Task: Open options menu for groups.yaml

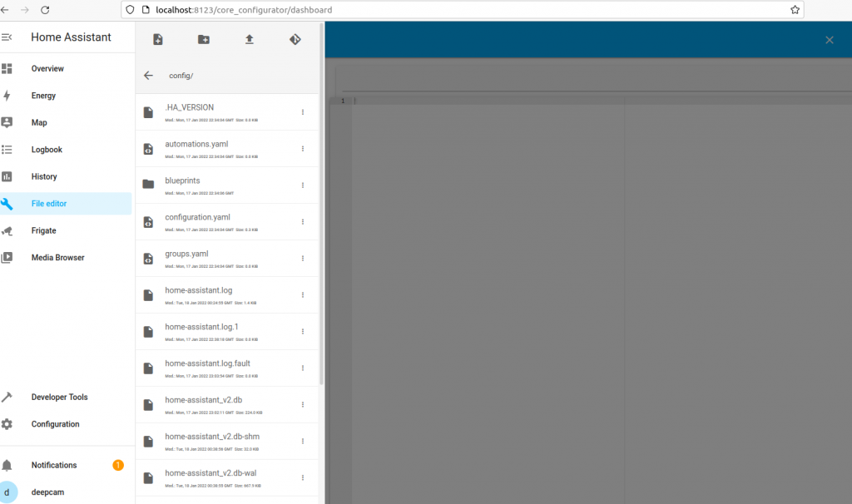Action: tap(303, 259)
